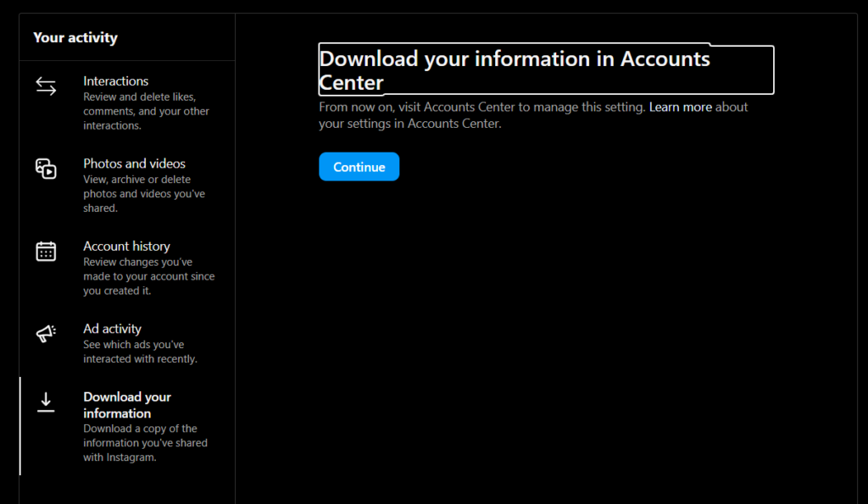Viewport: 868px width, 504px height.
Task: Click the 'See which ads' description
Action: click(x=140, y=352)
